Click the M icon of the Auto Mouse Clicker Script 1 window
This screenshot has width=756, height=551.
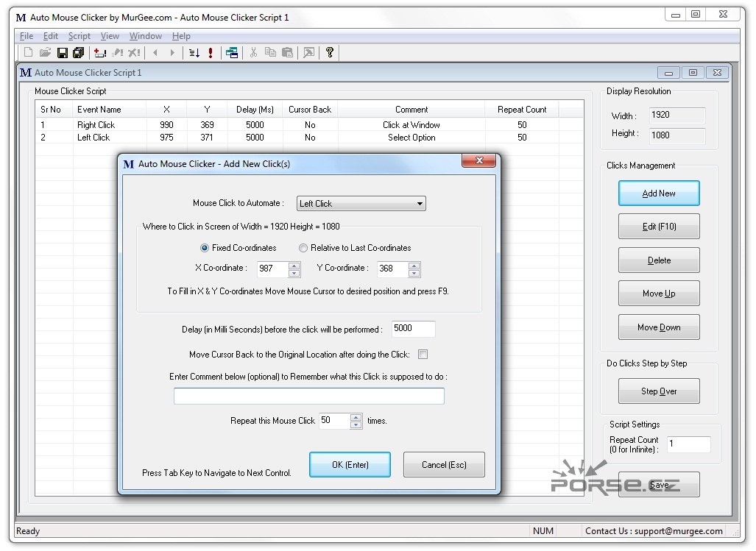26,73
